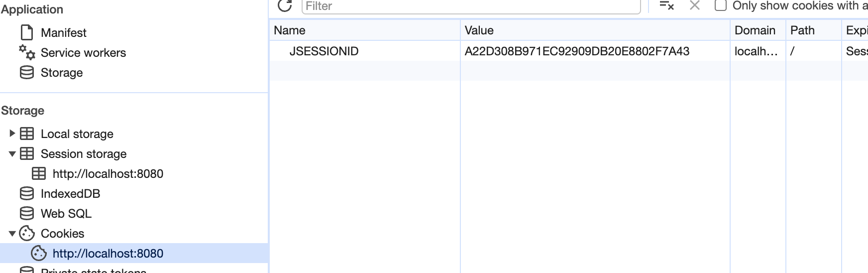
Task: Collapse the Session storage tree
Action: pos(12,154)
